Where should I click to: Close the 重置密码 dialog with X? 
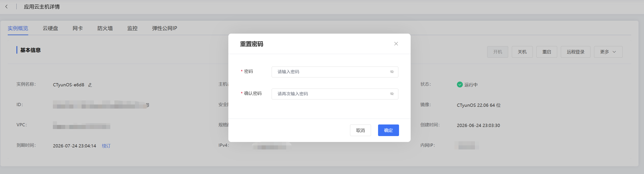coord(396,44)
